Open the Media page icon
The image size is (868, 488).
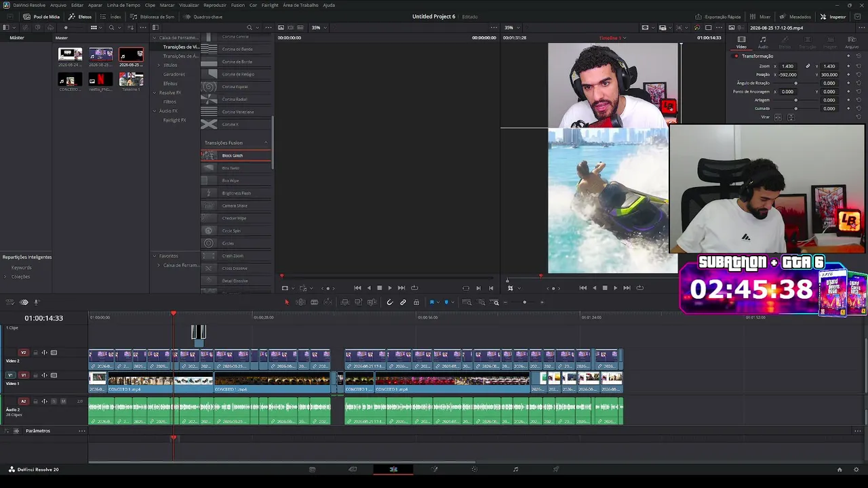coord(312,469)
